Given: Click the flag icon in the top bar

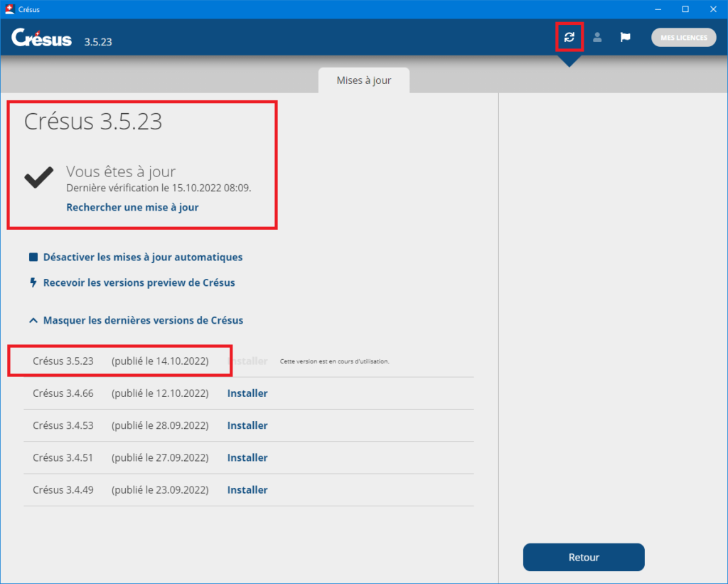Looking at the screenshot, I should click(x=625, y=37).
